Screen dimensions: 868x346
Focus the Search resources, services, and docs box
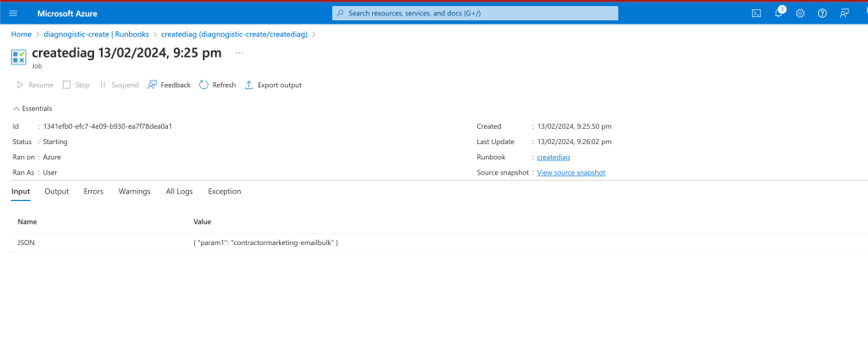(475, 14)
